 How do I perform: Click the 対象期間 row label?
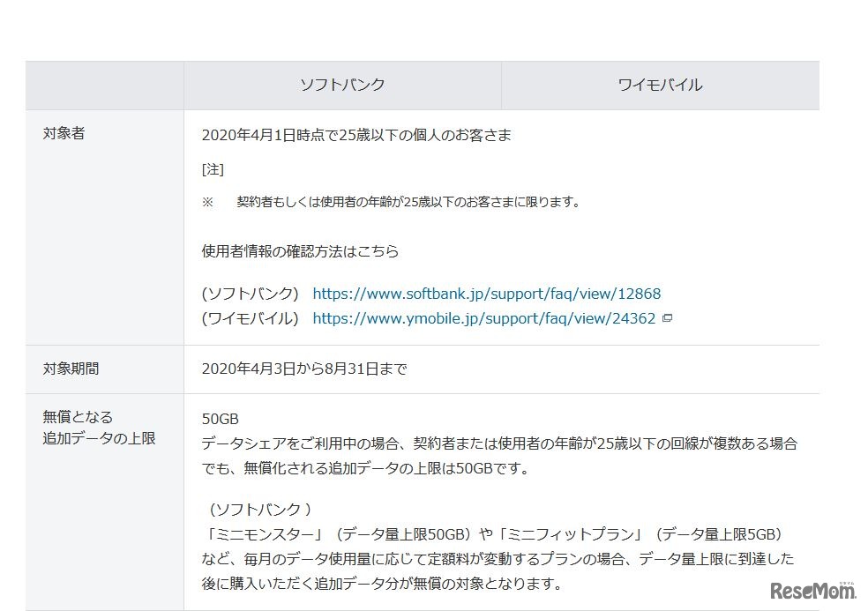click(x=71, y=369)
